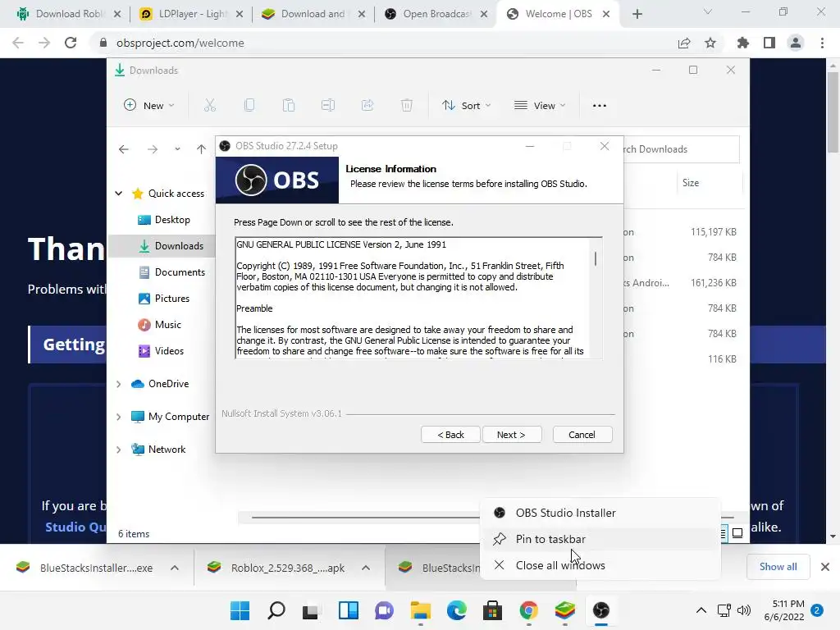Click the Paste icon in Explorer toolbar
Image resolution: width=840 pixels, height=630 pixels.
pos(289,106)
